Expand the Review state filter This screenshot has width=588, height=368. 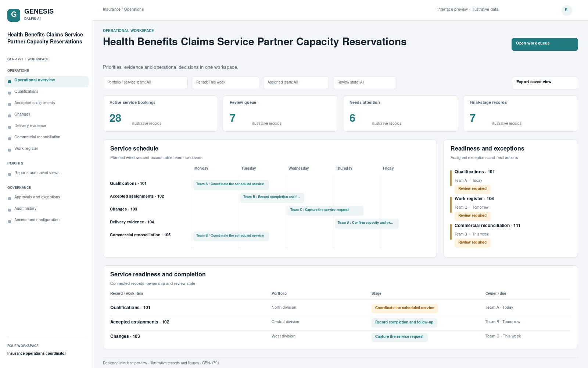[365, 83]
